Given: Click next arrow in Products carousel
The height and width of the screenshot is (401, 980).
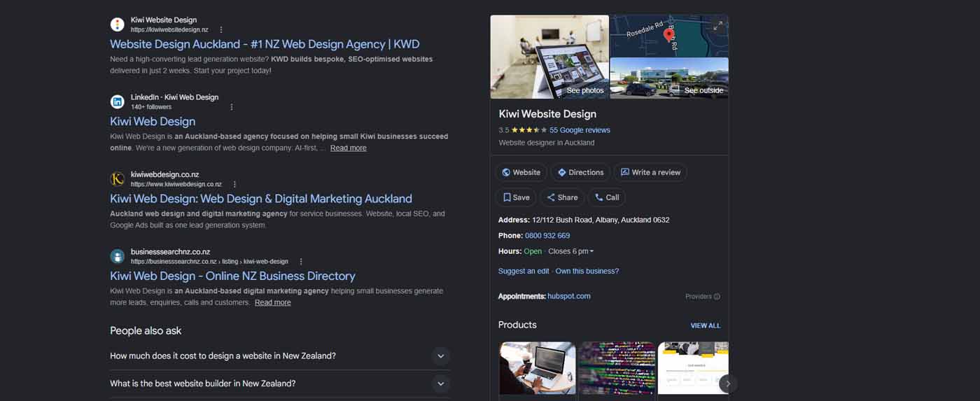Looking at the screenshot, I should [x=728, y=384].
